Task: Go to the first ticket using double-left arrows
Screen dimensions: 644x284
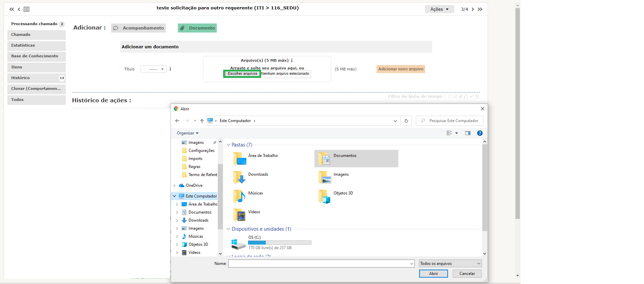Action: 12,9
